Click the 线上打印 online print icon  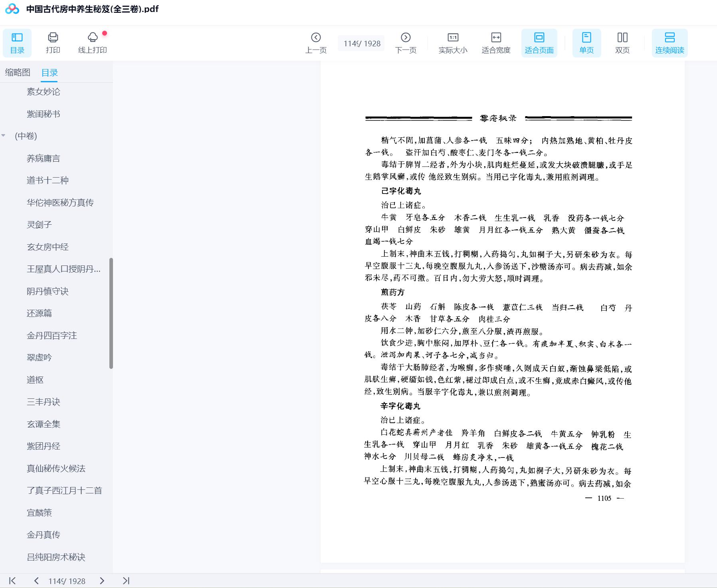click(x=93, y=42)
